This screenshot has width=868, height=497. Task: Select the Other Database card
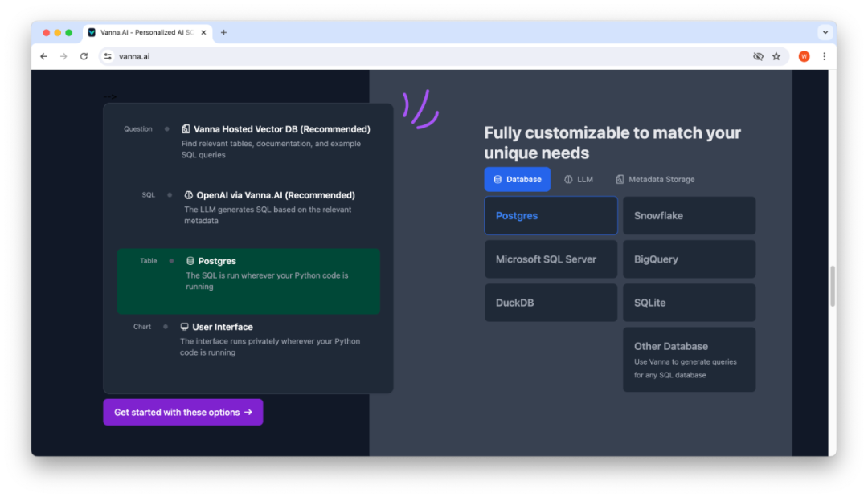click(690, 360)
